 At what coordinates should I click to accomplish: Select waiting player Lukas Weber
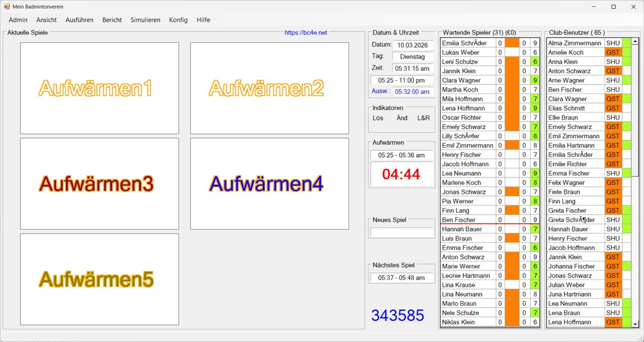point(468,52)
